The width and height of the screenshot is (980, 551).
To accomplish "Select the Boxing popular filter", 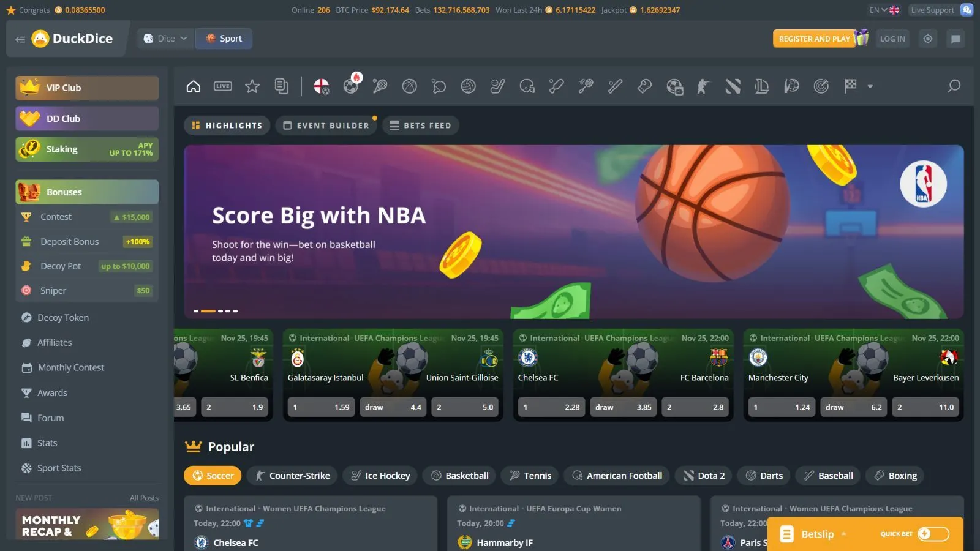I will point(895,476).
